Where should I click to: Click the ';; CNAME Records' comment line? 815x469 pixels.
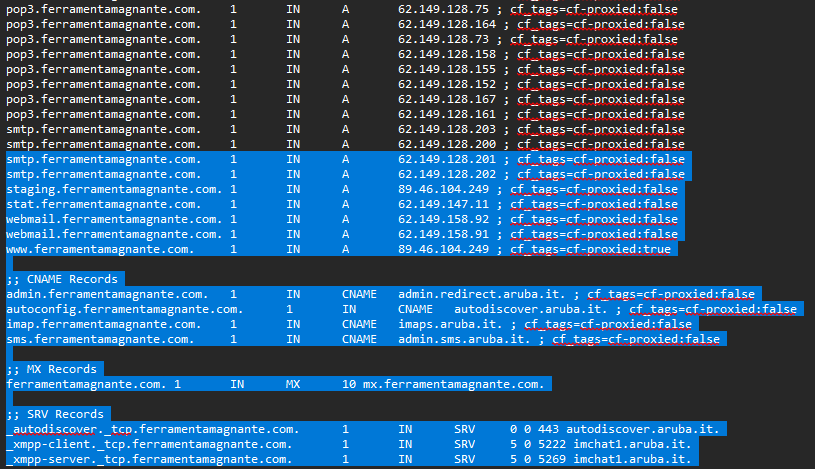click(62, 279)
